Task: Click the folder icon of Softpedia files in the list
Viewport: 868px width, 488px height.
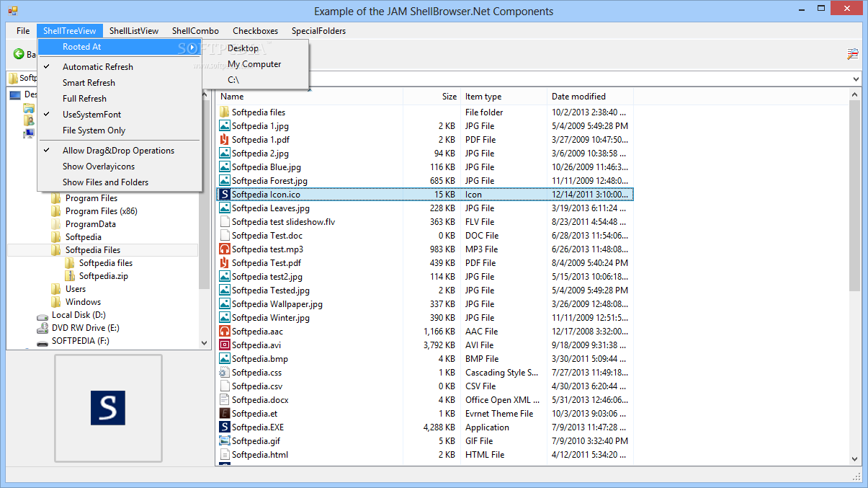Action: pyautogui.click(x=225, y=112)
